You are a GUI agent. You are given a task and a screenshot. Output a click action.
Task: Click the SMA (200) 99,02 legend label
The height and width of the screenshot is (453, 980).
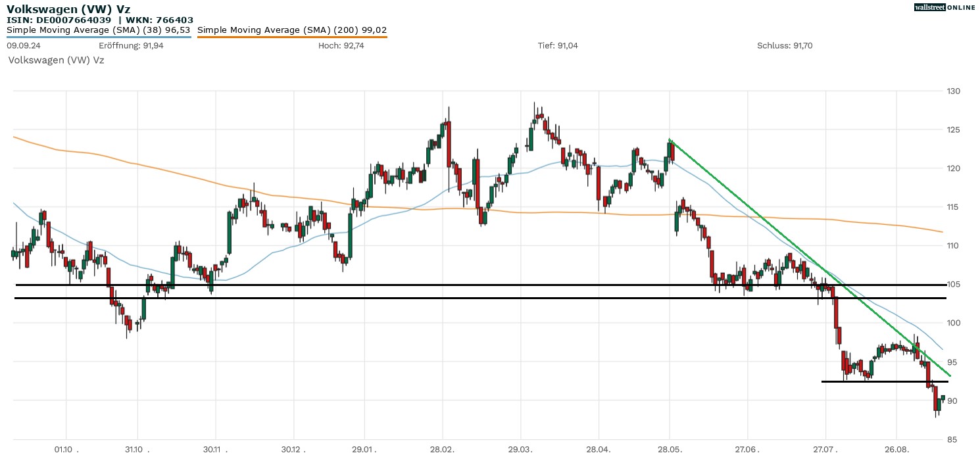(x=292, y=30)
